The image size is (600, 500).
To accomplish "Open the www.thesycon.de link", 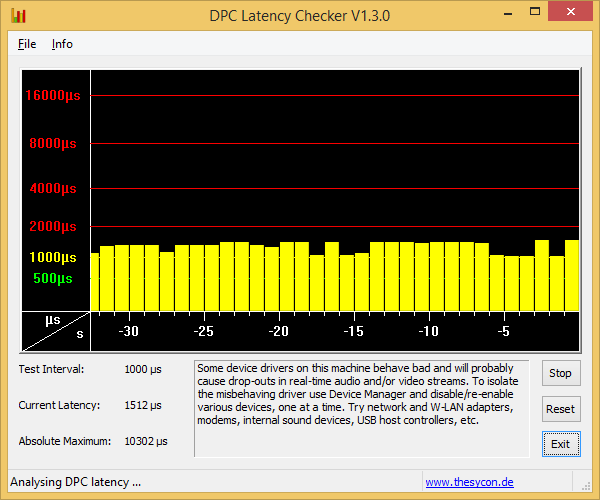I will coord(470,482).
